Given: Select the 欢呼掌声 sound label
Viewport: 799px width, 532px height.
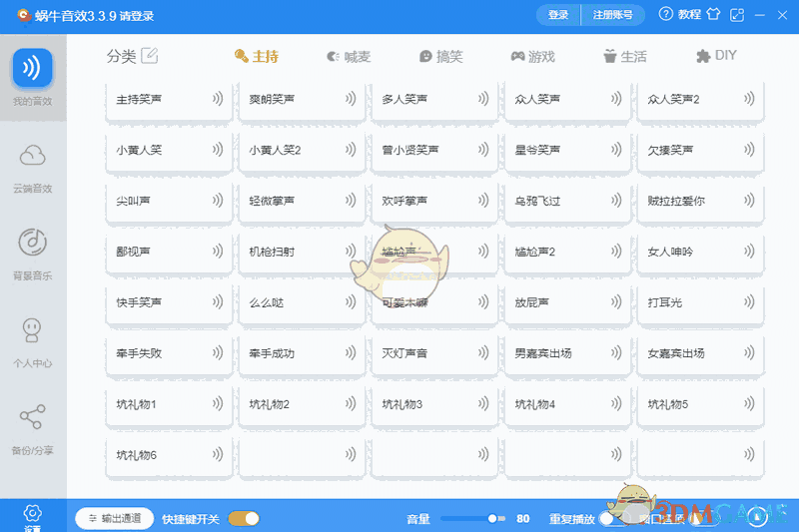Looking at the screenshot, I should coord(404,201).
